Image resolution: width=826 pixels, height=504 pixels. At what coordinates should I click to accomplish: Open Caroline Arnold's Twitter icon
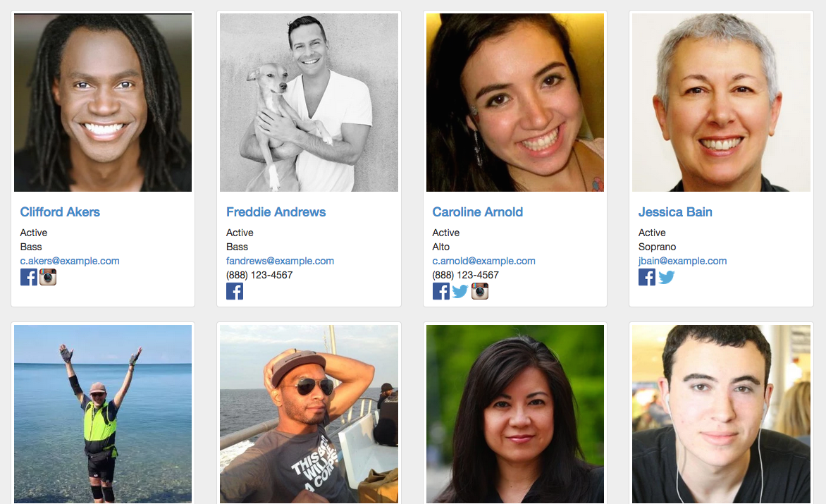[x=460, y=291]
